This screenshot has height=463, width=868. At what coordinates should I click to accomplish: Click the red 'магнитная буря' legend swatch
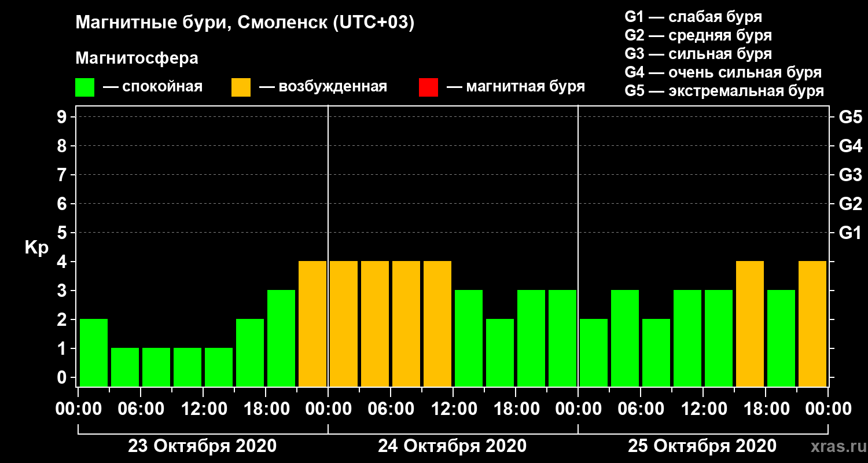428,87
